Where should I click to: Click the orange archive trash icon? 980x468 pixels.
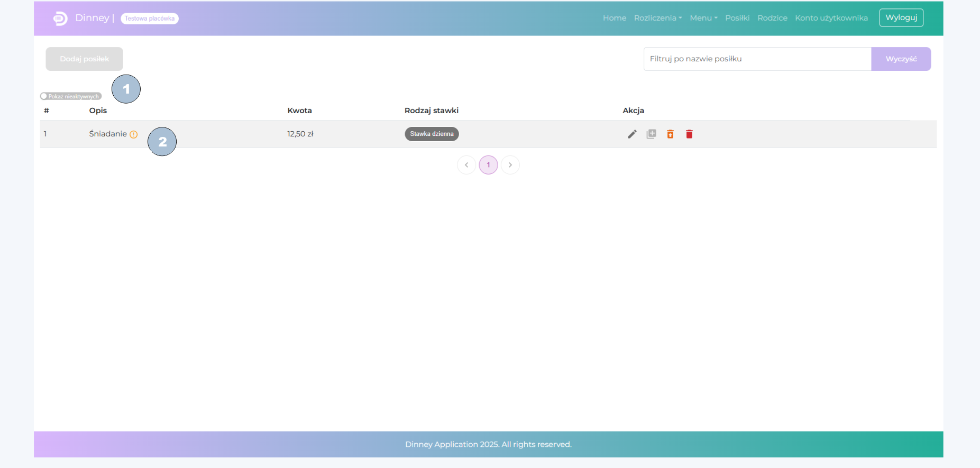tap(670, 134)
